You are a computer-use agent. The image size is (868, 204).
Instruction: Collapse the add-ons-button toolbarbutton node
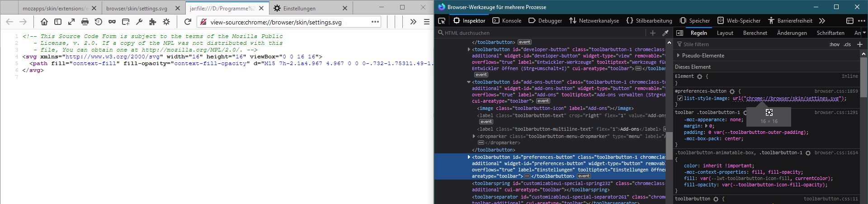[x=469, y=82]
